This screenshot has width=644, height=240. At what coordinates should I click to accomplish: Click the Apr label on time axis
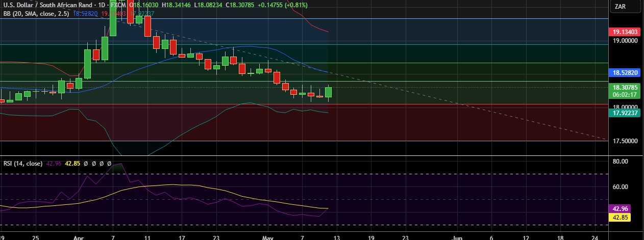(x=78, y=237)
